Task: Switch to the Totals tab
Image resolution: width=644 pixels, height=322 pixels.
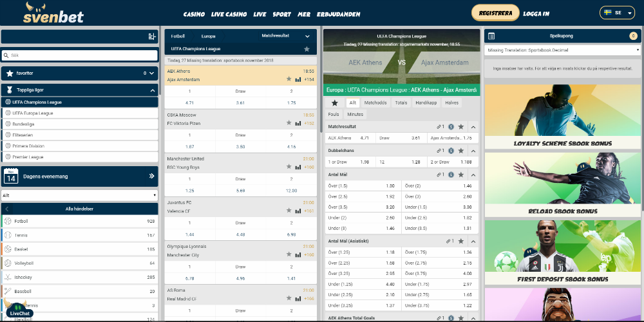Action: [x=401, y=102]
